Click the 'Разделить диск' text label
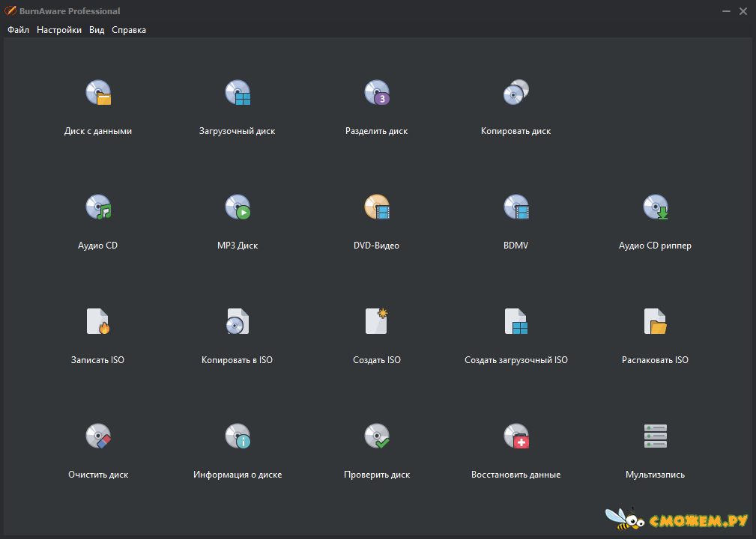The image size is (756, 539). [377, 131]
